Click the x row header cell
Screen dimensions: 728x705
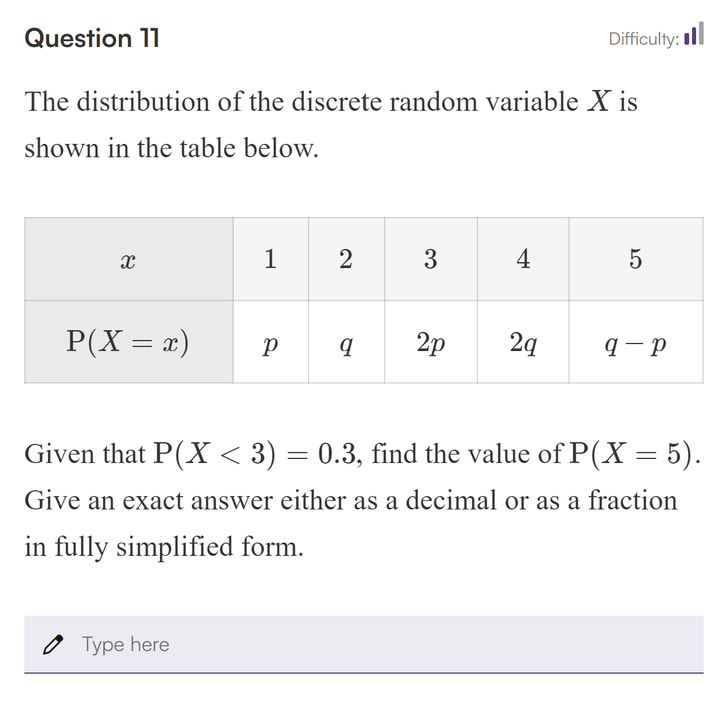click(x=129, y=259)
